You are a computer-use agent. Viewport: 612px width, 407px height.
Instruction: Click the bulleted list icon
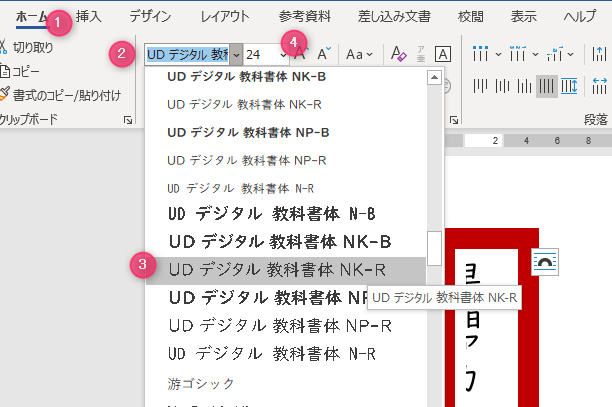click(482, 54)
